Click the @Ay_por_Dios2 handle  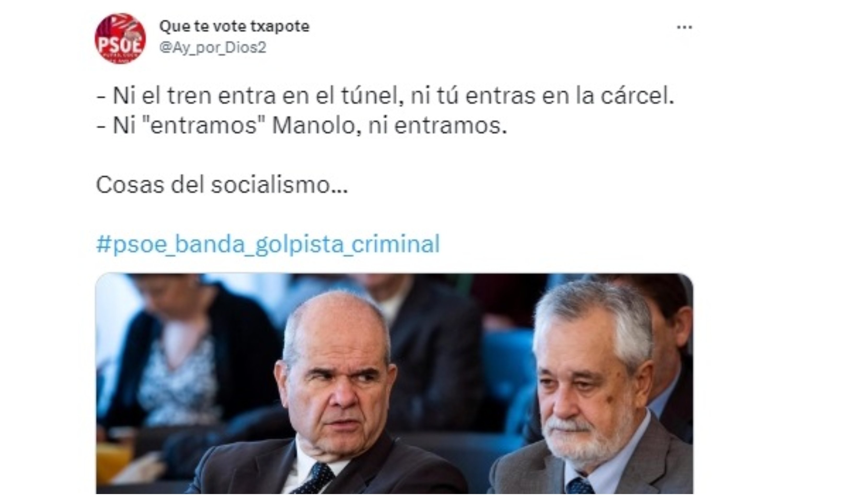point(213,48)
